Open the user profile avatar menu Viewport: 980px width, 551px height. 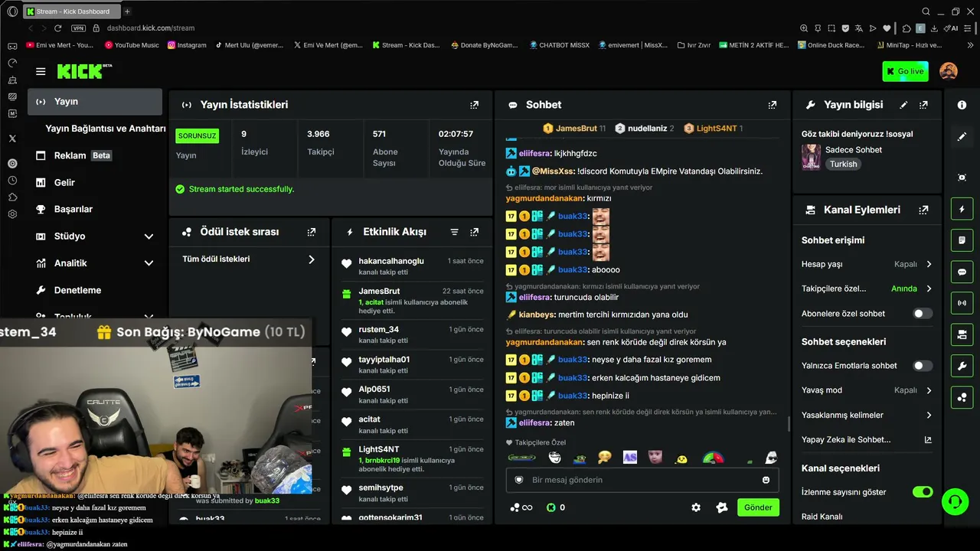pyautogui.click(x=949, y=71)
